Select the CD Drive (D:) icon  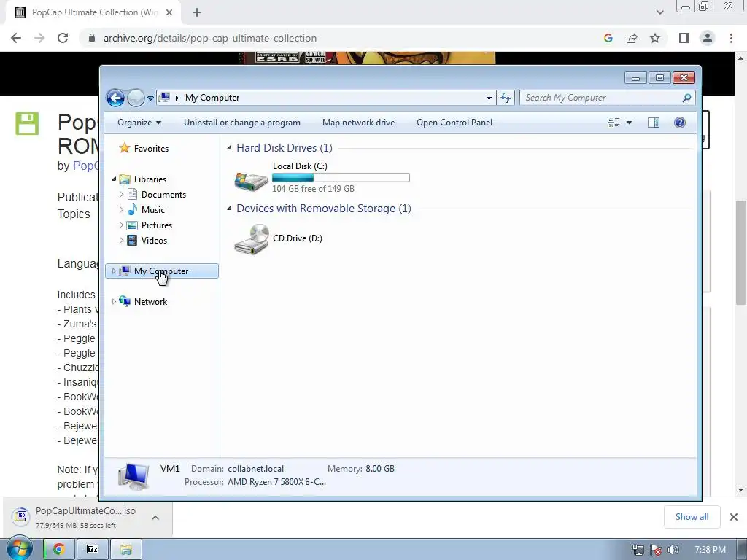pyautogui.click(x=252, y=239)
